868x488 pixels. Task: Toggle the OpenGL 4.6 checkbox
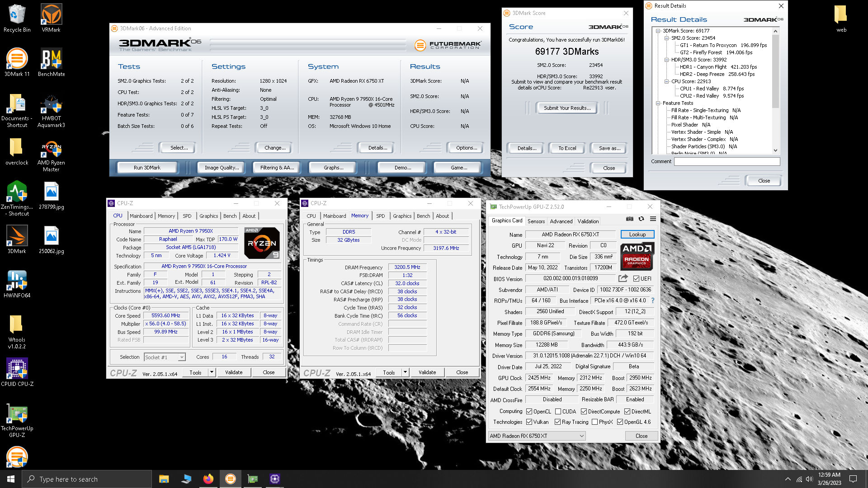pos(620,422)
